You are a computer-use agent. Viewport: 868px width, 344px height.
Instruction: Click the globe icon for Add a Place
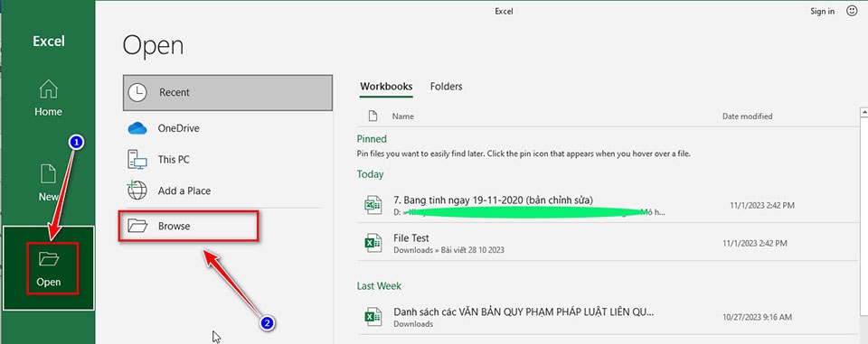[137, 191]
